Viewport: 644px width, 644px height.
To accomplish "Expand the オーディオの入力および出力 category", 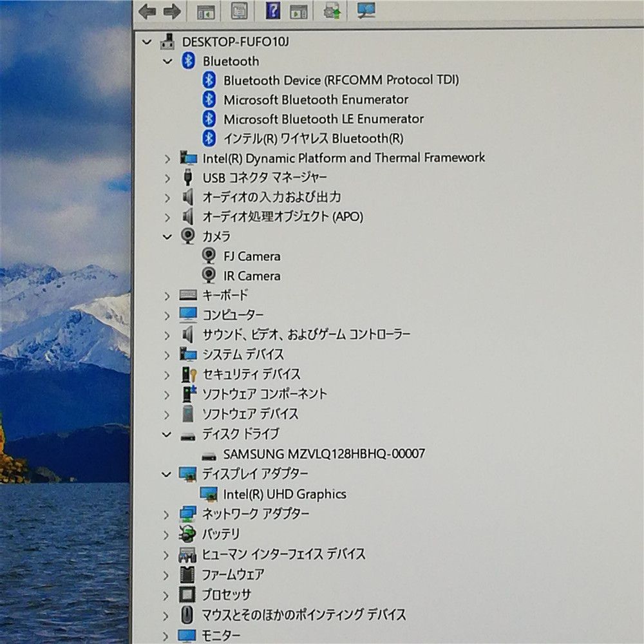I will pyautogui.click(x=167, y=198).
